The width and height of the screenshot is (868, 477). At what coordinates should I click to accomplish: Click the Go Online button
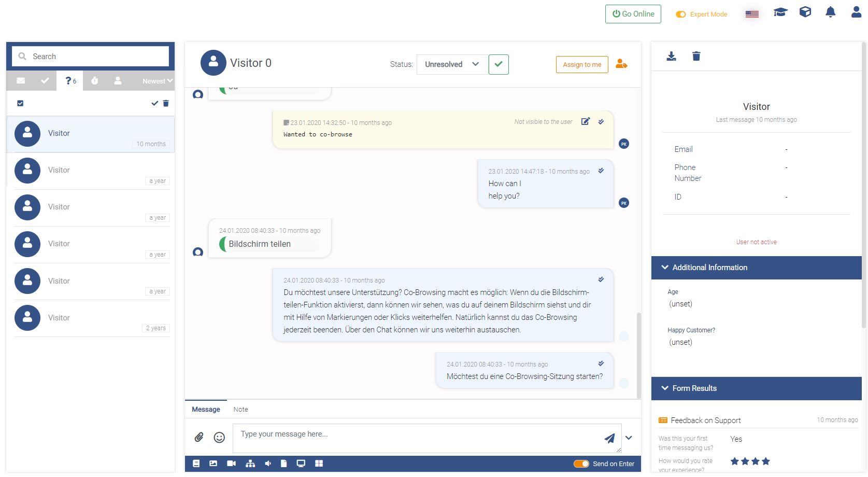(x=633, y=14)
